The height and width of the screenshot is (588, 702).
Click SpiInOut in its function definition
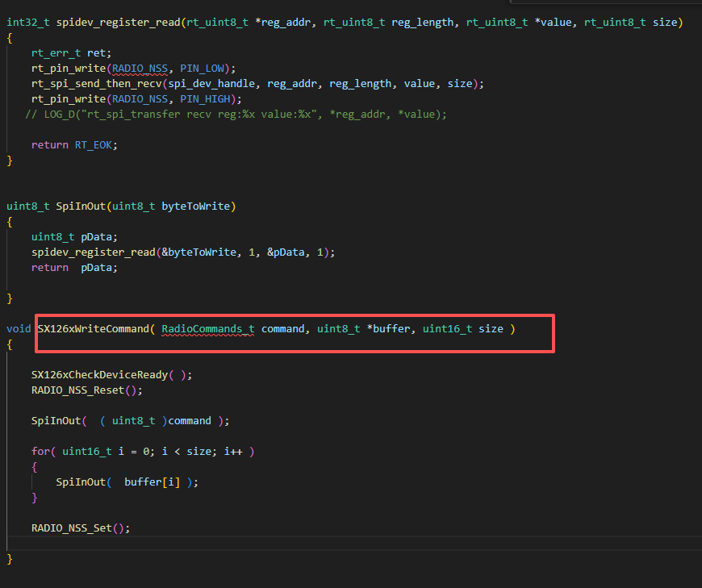click(x=81, y=206)
